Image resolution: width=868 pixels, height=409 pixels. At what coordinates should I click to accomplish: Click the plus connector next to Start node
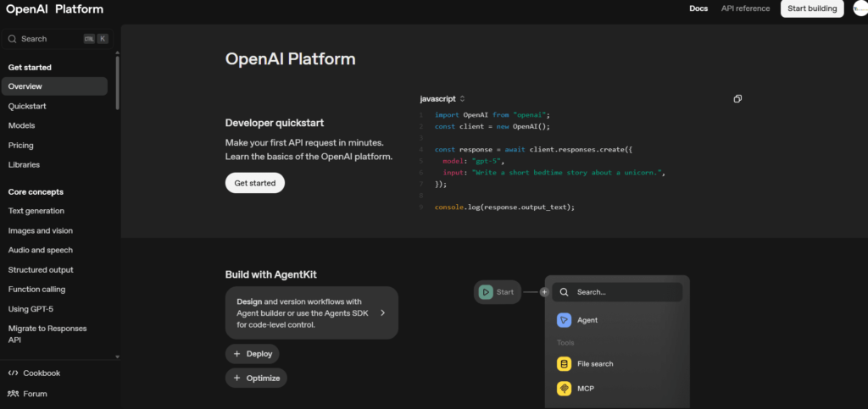[x=545, y=292]
